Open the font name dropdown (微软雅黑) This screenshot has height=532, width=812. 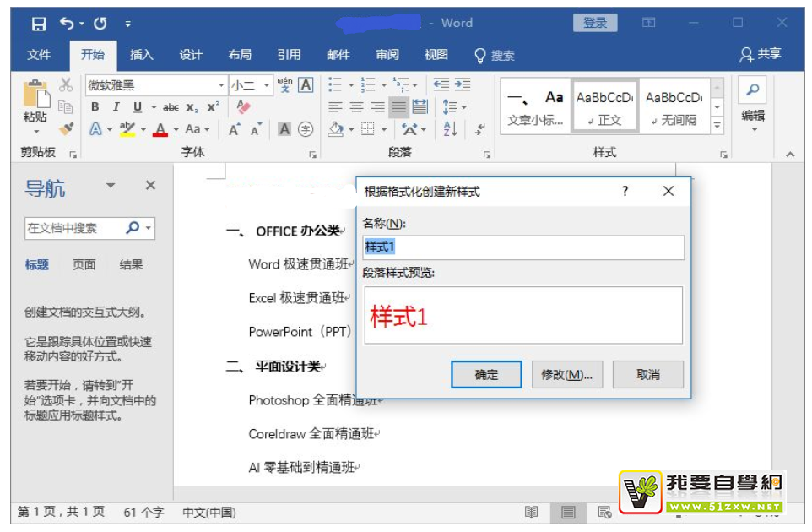pyautogui.click(x=222, y=85)
